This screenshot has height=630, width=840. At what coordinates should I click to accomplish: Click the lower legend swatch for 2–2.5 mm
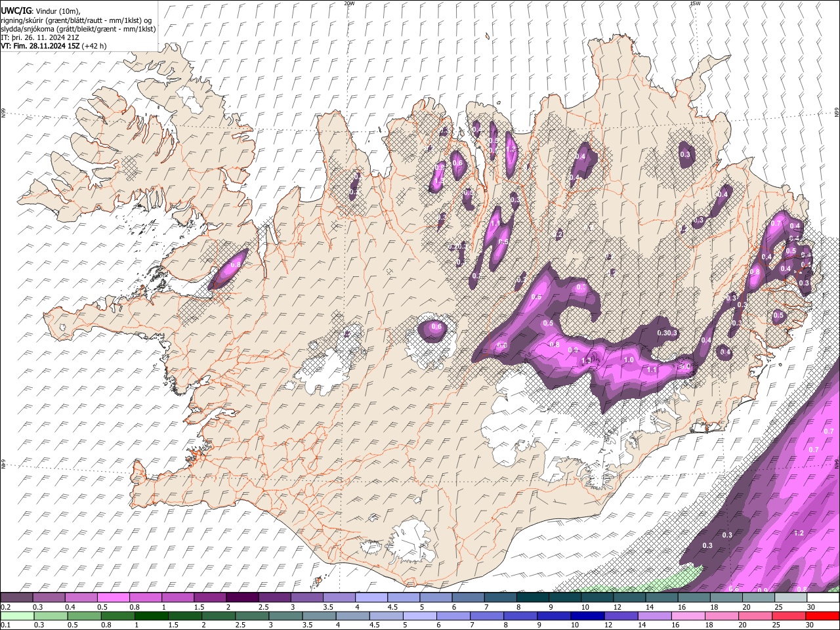click(219, 616)
